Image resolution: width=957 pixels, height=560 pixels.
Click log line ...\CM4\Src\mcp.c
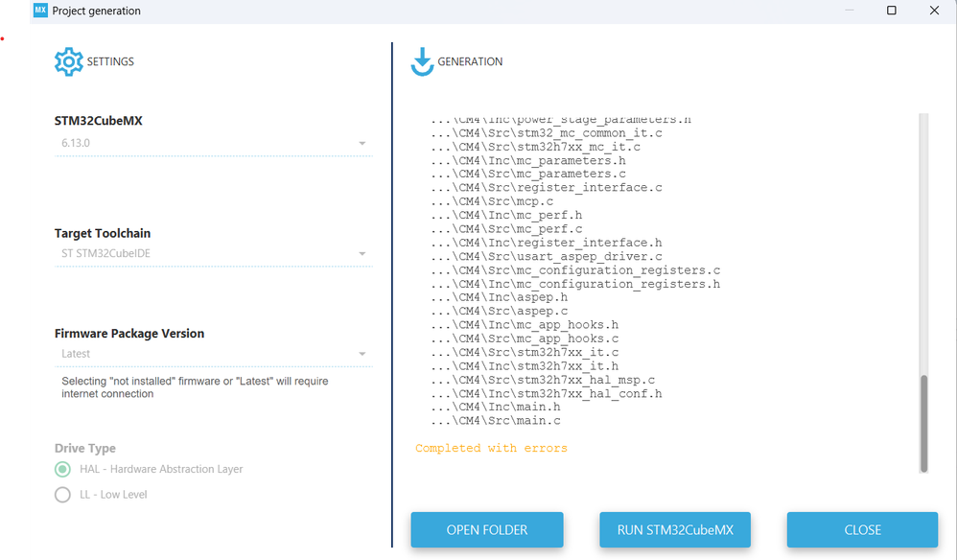click(x=492, y=202)
